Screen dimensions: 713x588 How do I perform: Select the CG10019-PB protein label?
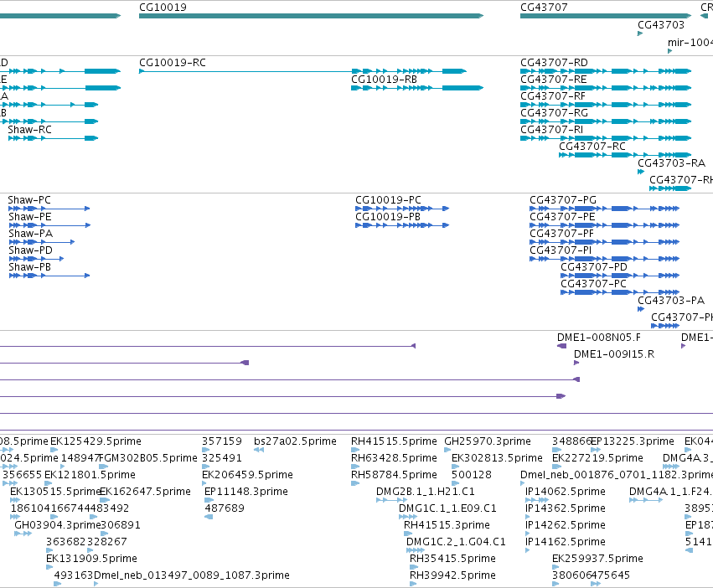(x=388, y=217)
